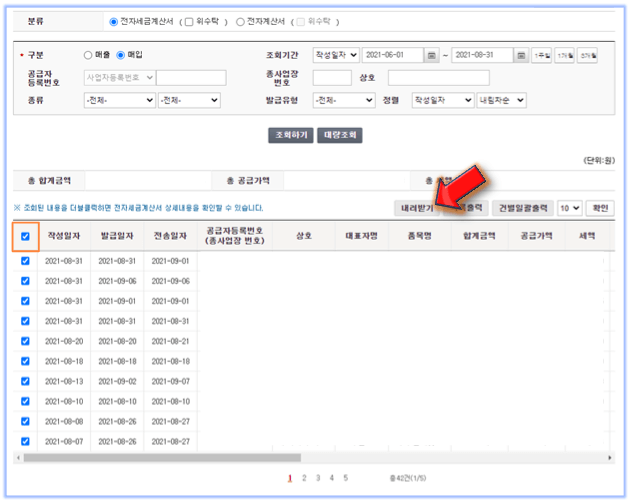The height and width of the screenshot is (503, 633).
Task: Select the 전자계산서 radio button
Action: click(240, 22)
